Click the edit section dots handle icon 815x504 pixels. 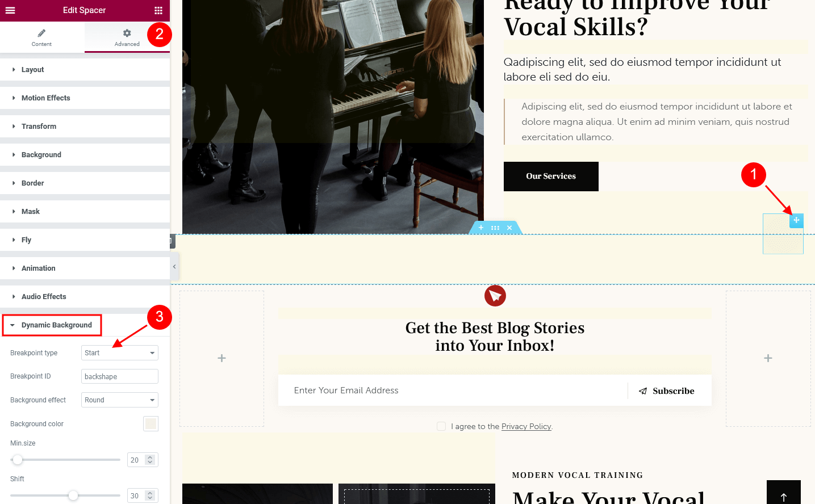pyautogui.click(x=495, y=228)
